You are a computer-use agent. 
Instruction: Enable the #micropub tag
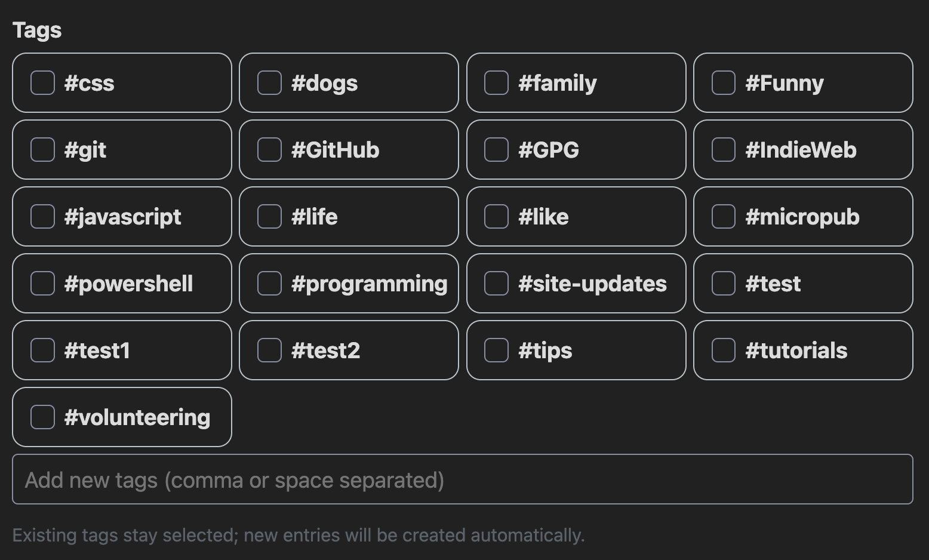[x=722, y=217]
